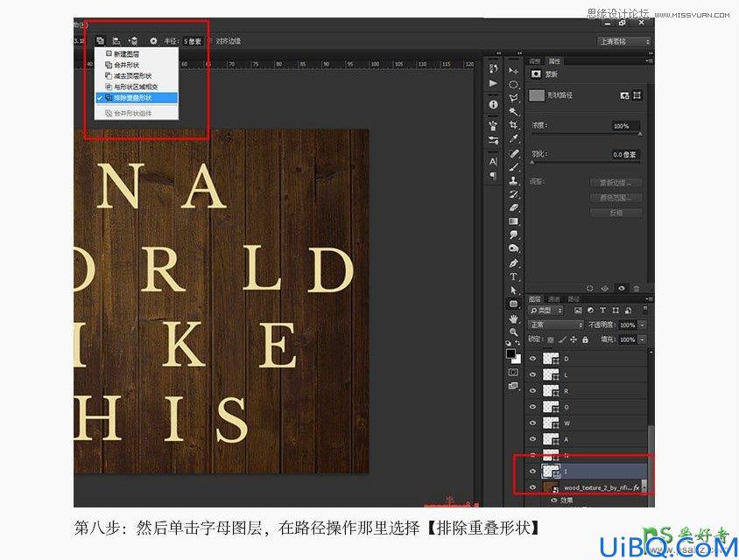Click the delete mask trash icon
This screenshot has width=739, height=560.
(637, 288)
